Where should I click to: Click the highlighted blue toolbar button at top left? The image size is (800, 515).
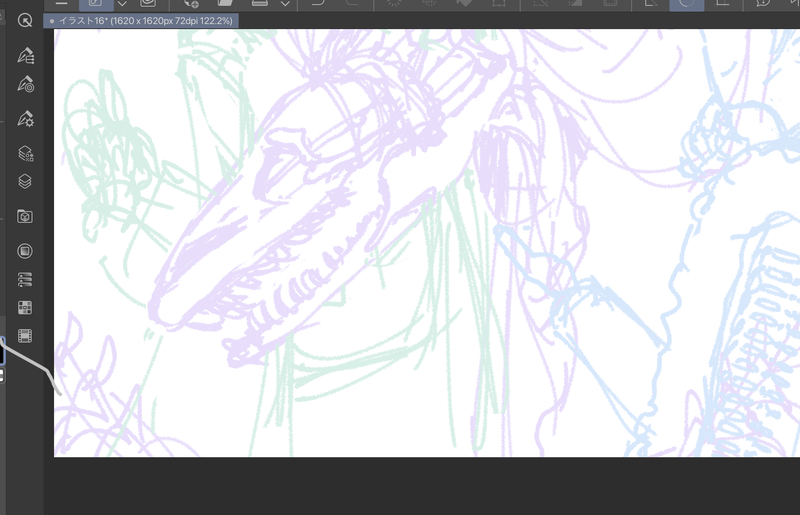(96, 4)
